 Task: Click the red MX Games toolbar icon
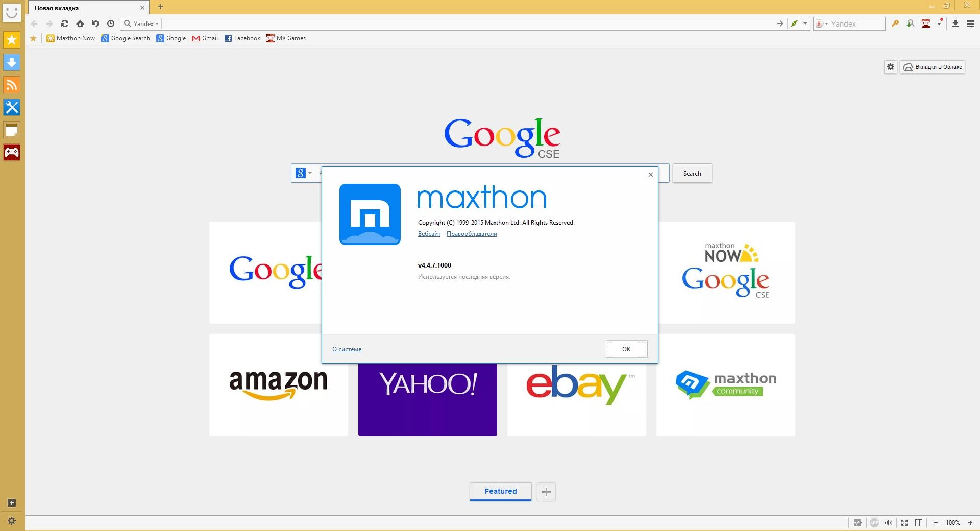click(926, 23)
